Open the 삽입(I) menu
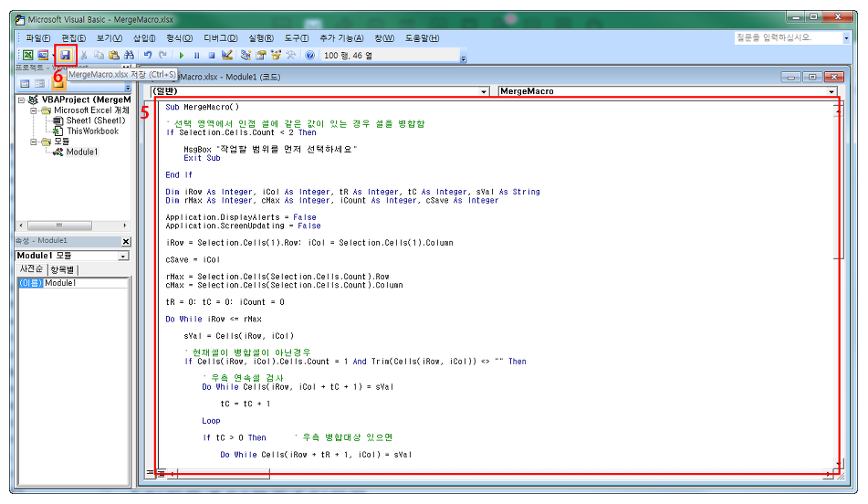The height and width of the screenshot is (504, 868). (144, 38)
